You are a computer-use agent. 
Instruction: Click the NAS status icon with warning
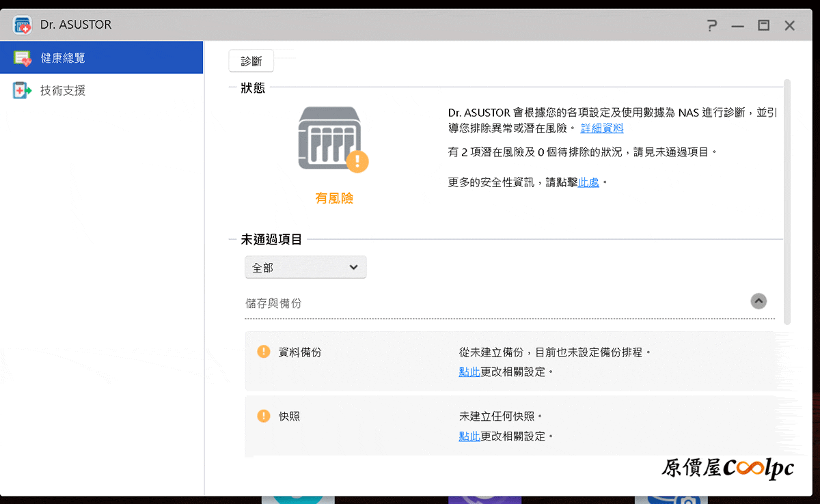click(334, 140)
